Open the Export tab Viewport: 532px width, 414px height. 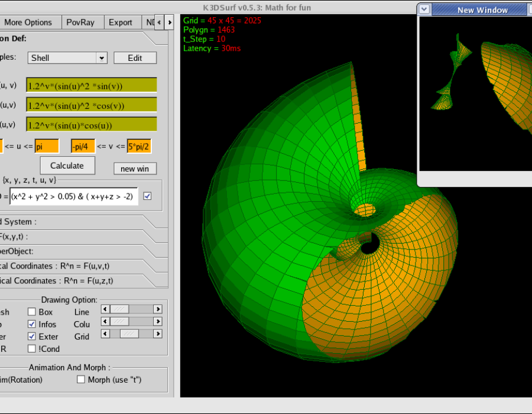(121, 22)
